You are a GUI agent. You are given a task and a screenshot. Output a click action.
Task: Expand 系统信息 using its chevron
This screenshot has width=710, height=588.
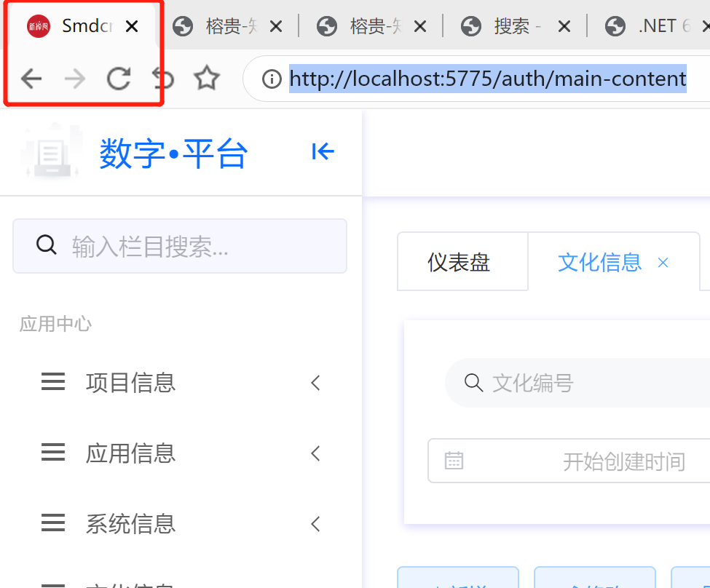coord(315,524)
